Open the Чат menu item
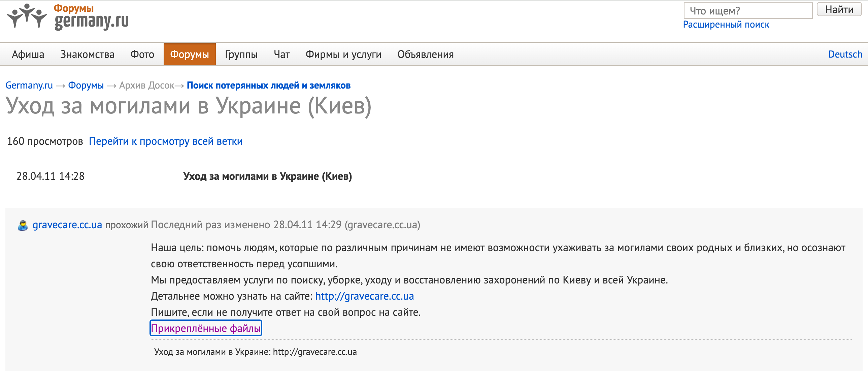Viewport: 868px width, 371px height. click(x=282, y=54)
